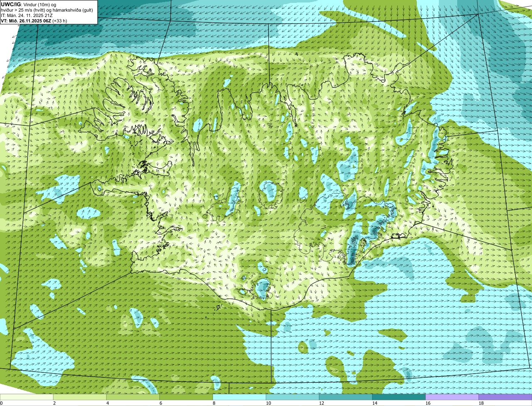Click the 8–10 m/s light cyan swatch
Viewport: 532px width, 406px height.
point(239,397)
